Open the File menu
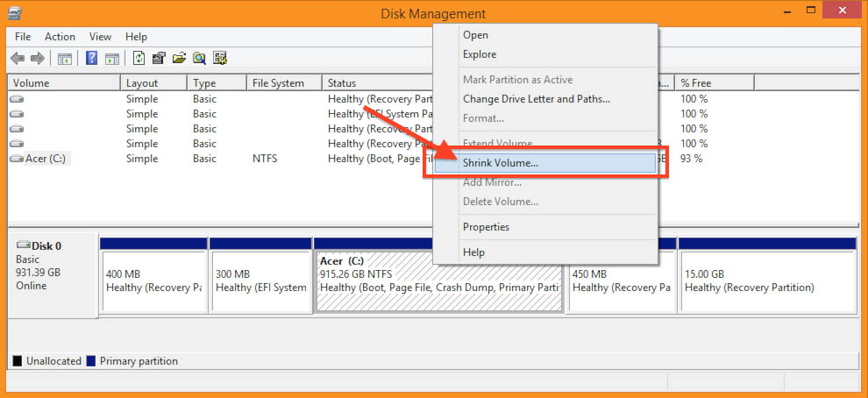Screen dimensions: 868x398 click(23, 37)
